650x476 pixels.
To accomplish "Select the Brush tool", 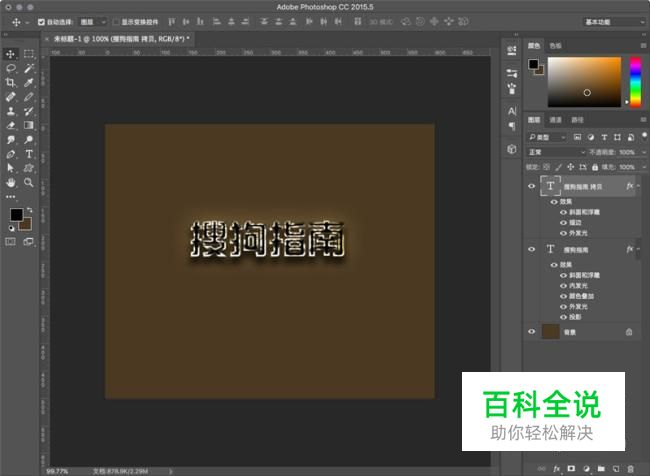I will pos(29,97).
